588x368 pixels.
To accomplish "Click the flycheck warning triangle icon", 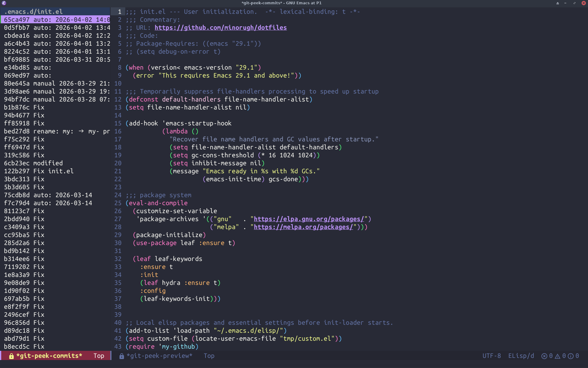I will coord(557,356).
